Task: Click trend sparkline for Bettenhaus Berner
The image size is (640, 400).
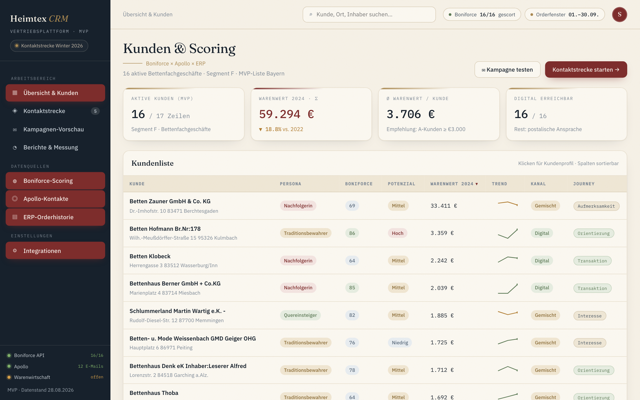Action: pyautogui.click(x=508, y=289)
